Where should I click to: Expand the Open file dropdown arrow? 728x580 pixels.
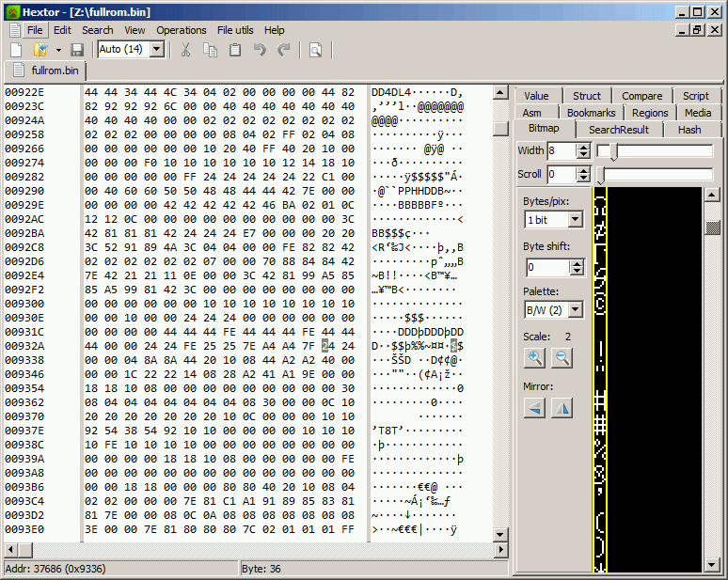tap(58, 50)
